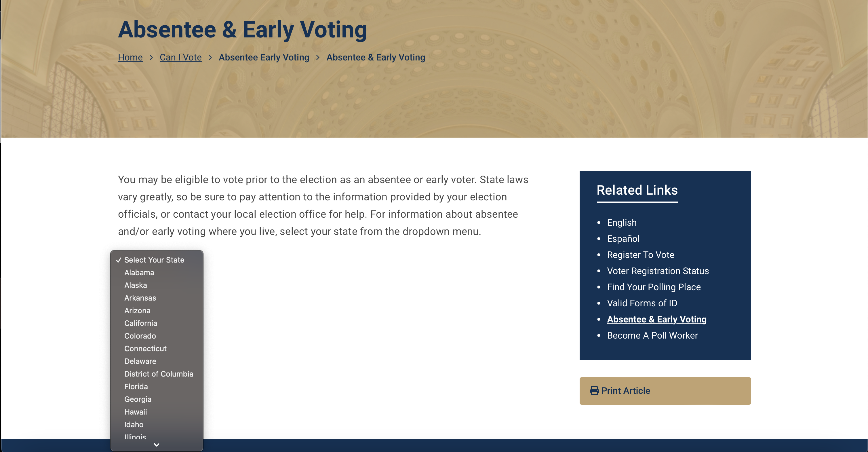The image size is (868, 452).
Task: Open the Can I Vote breadcrumb link
Action: point(180,57)
